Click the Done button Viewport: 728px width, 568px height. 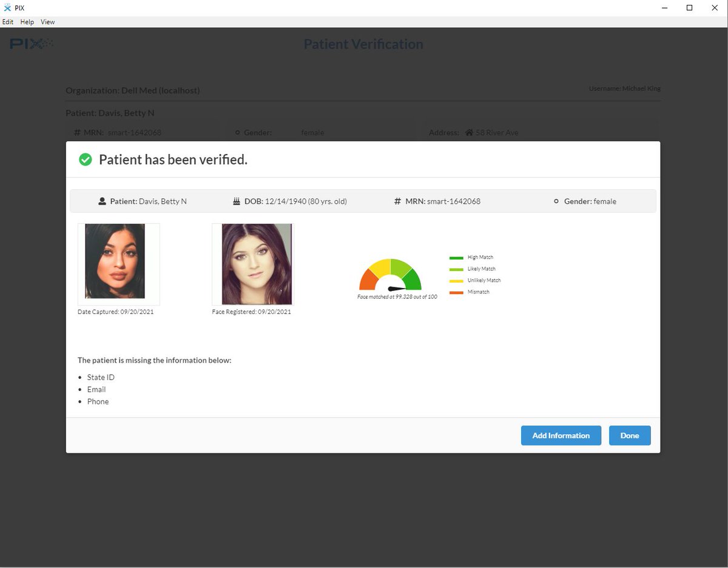click(630, 435)
